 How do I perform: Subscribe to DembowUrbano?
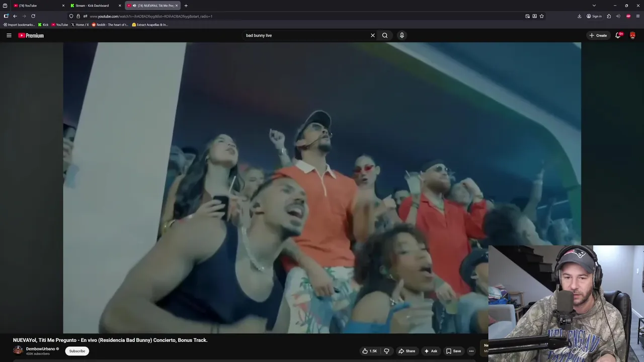pos(77,351)
